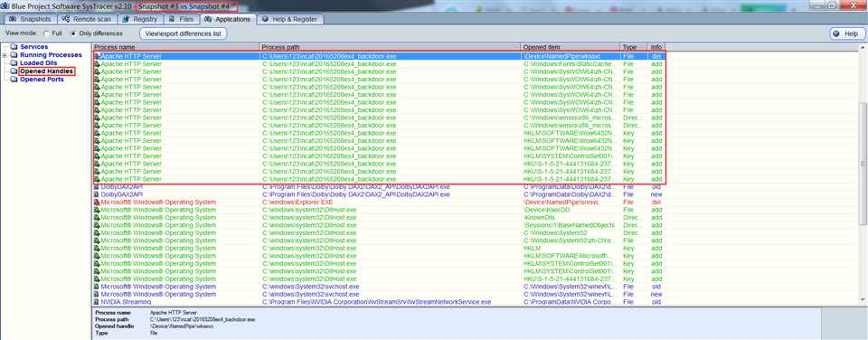Screen dimensions: 868x340
Task: Click the folder icon beside Opened Ports
Action: (14, 80)
